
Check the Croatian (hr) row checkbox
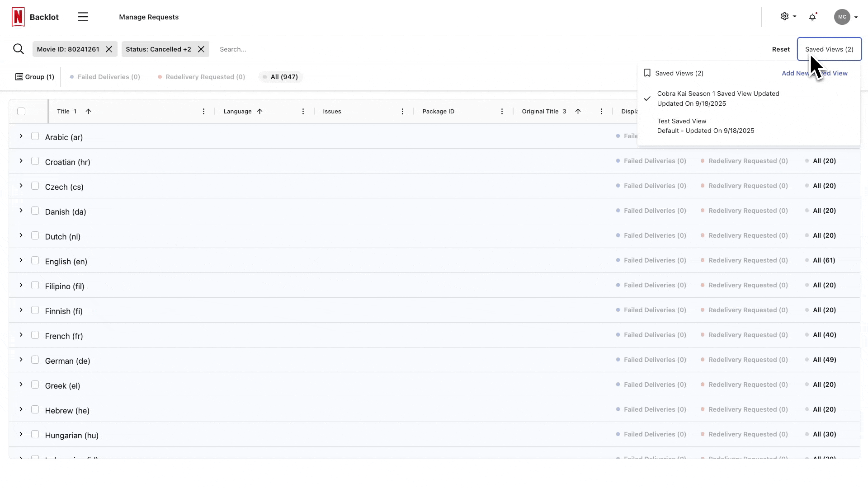(x=35, y=161)
